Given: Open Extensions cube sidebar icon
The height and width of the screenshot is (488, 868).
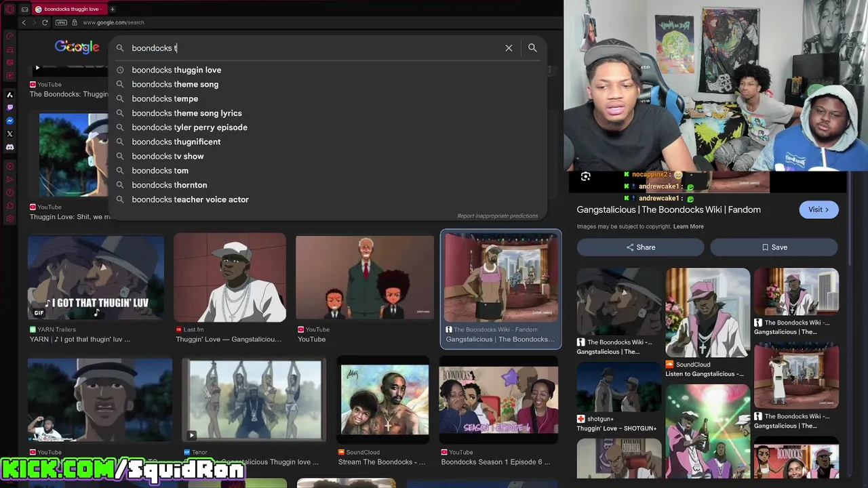Looking at the screenshot, I should [x=9, y=205].
